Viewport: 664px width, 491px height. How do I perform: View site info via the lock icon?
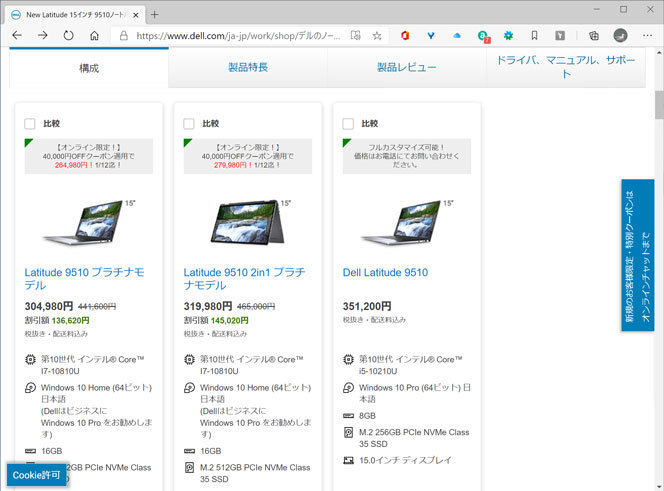tap(124, 36)
